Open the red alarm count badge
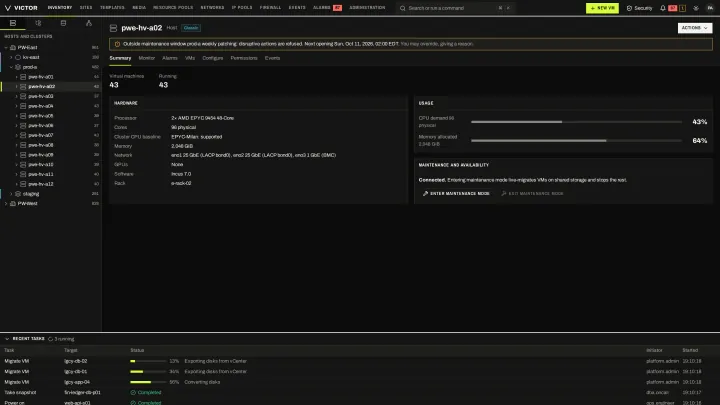The image size is (720, 405). pyautogui.click(x=673, y=8)
